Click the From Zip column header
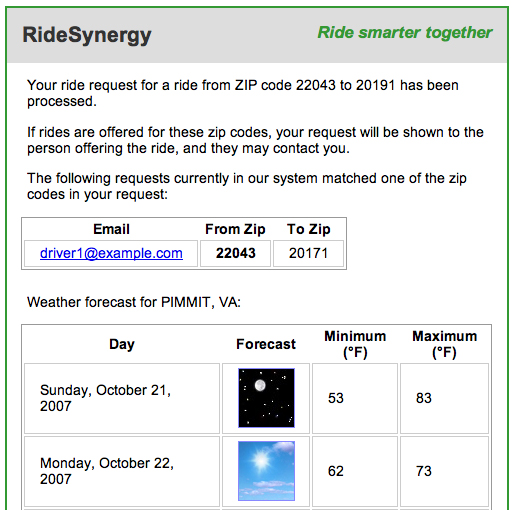This screenshot has height=510, width=516. [235, 229]
